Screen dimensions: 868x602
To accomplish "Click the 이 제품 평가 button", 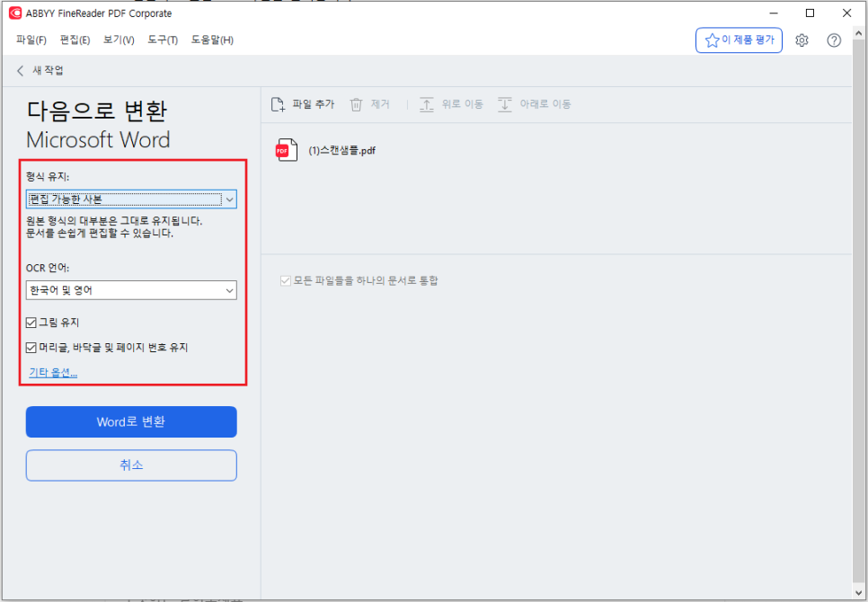I will pos(739,40).
